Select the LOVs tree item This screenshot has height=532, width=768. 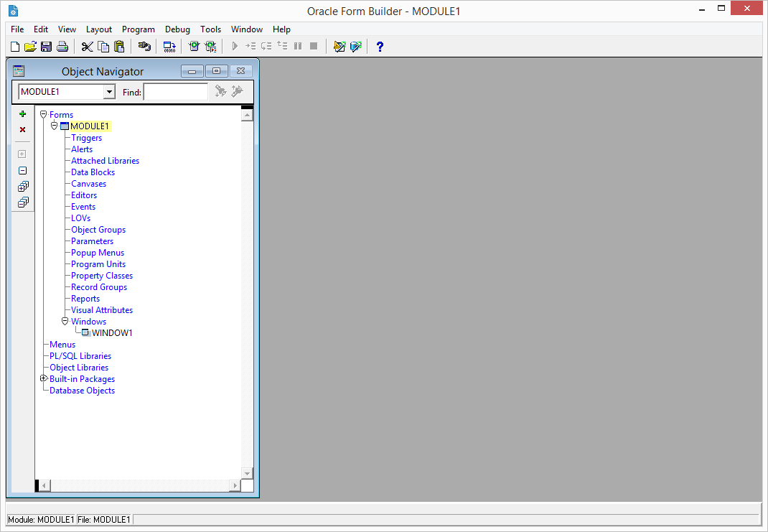[81, 218]
